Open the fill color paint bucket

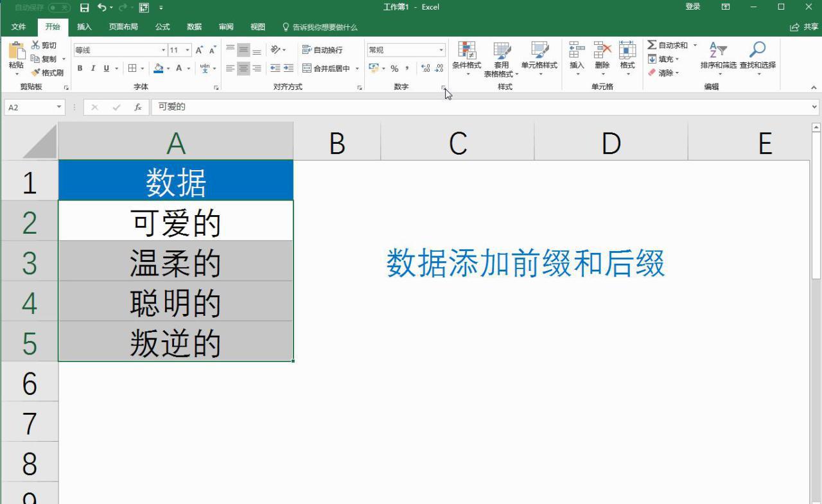[x=159, y=68]
